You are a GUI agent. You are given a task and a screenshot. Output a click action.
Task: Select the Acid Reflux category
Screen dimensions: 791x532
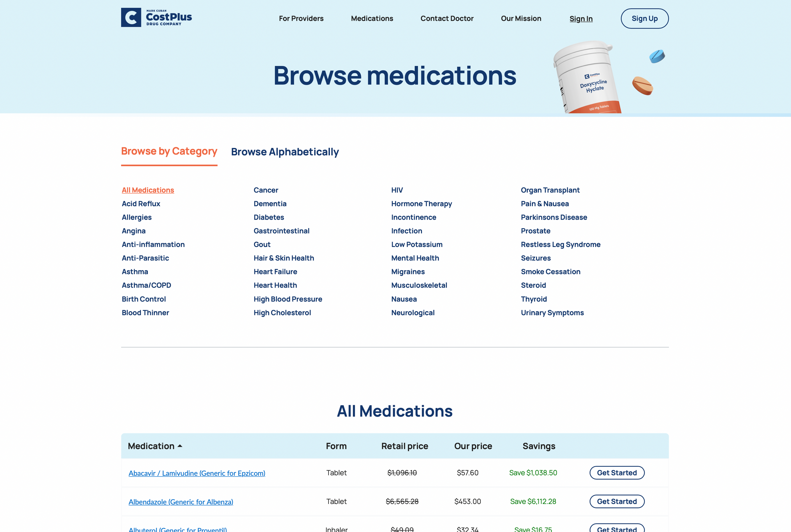point(141,203)
